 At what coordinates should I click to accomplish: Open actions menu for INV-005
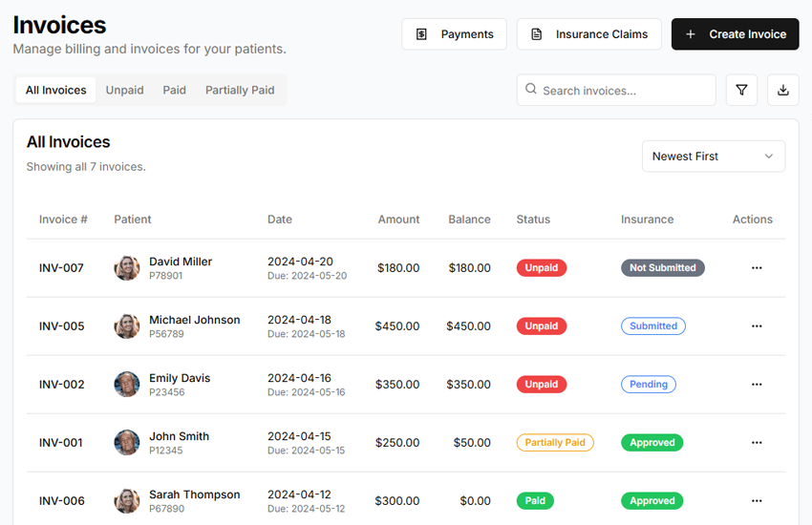pyautogui.click(x=757, y=326)
